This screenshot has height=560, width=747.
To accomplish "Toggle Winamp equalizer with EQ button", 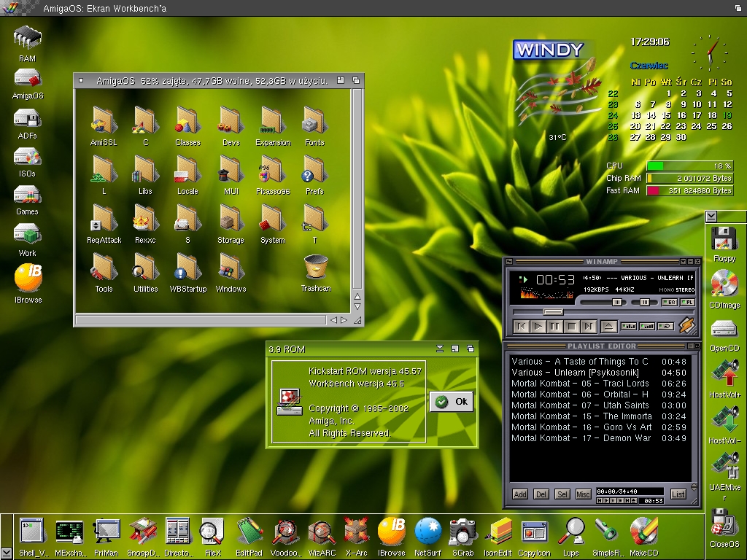I will click(670, 303).
